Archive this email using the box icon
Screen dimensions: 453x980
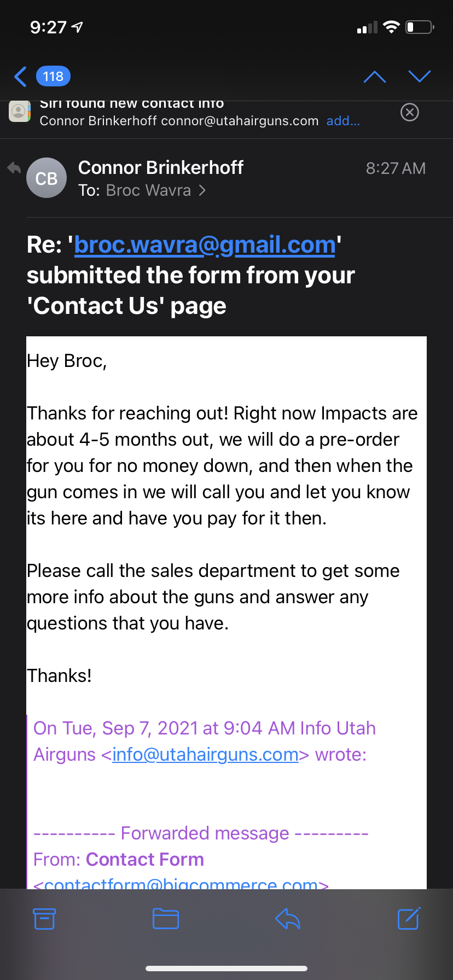point(44,919)
